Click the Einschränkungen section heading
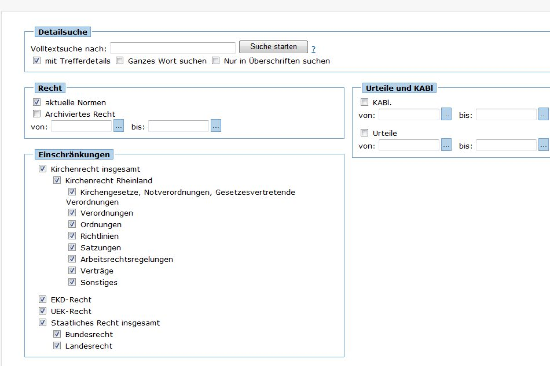The width and height of the screenshot is (550, 366). click(74, 154)
